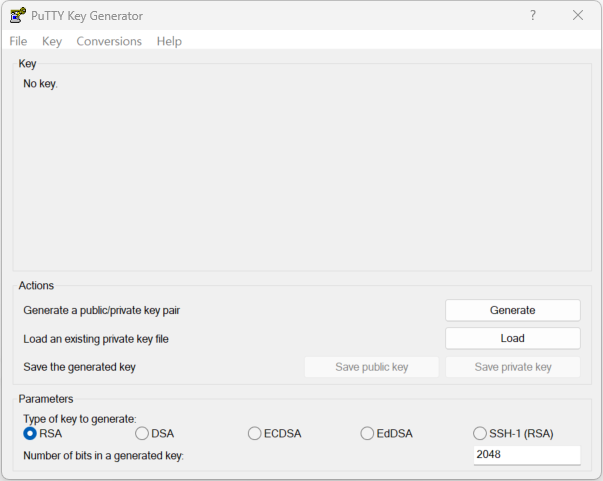Click the Load button

(x=513, y=338)
